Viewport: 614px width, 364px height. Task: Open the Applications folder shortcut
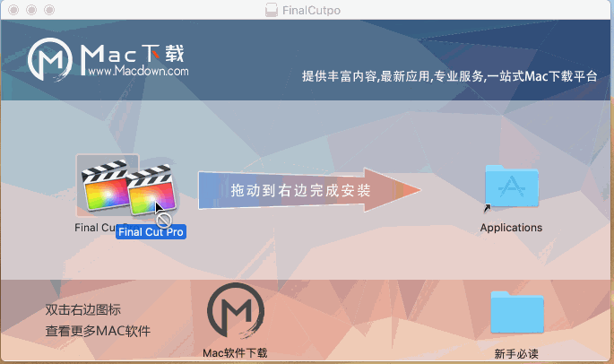512,186
